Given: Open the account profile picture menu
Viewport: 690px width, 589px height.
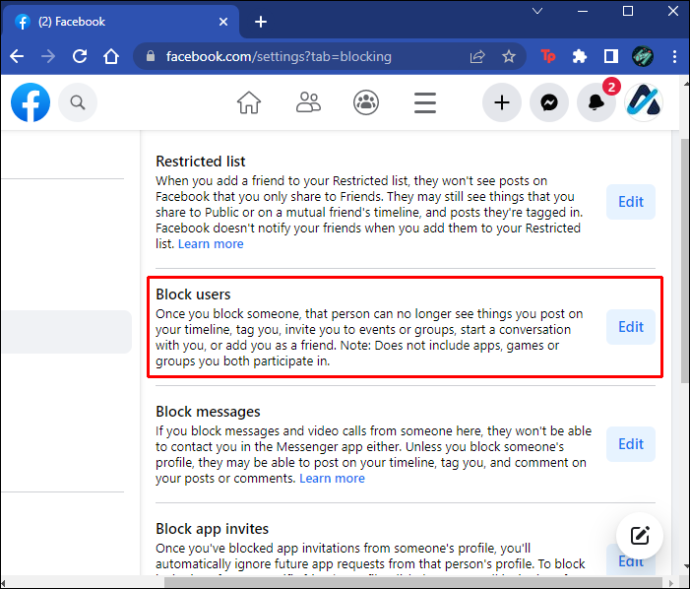Looking at the screenshot, I should click(644, 103).
